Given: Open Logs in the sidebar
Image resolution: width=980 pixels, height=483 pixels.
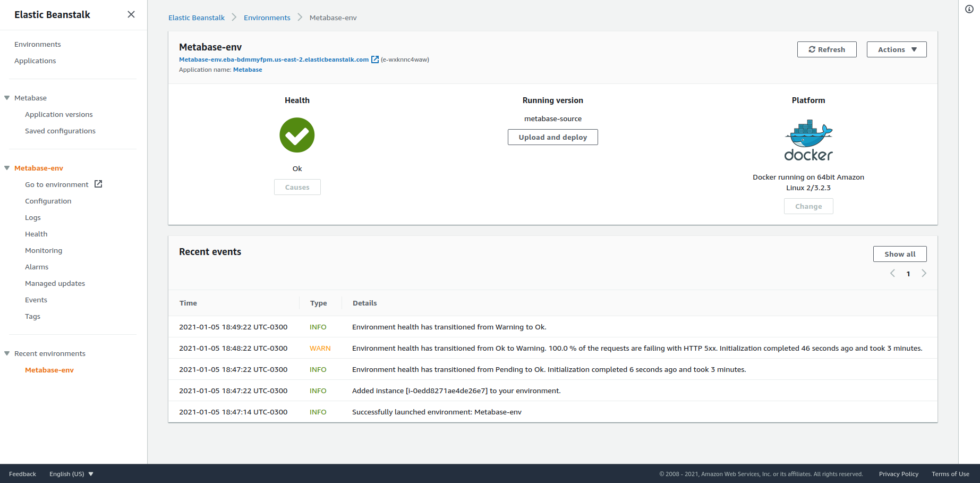Looking at the screenshot, I should coord(33,217).
